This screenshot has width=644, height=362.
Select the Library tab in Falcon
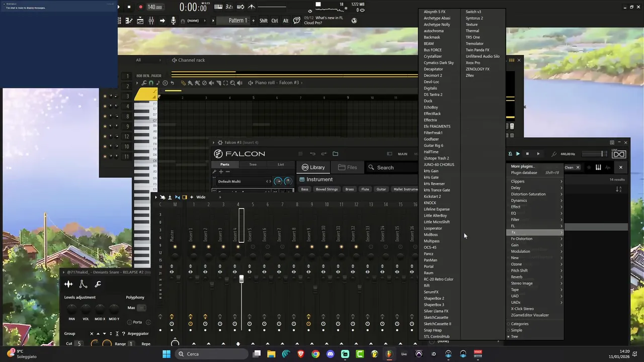[313, 167]
